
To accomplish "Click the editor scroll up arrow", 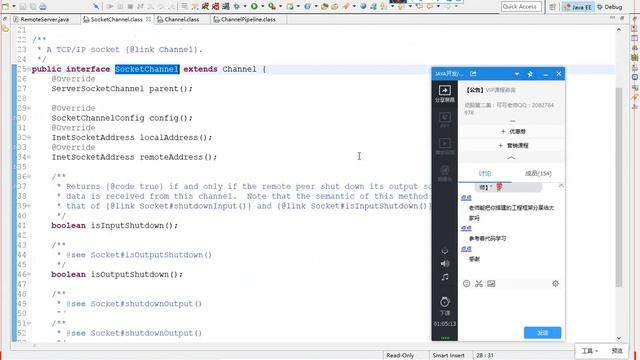I will click(x=619, y=30).
